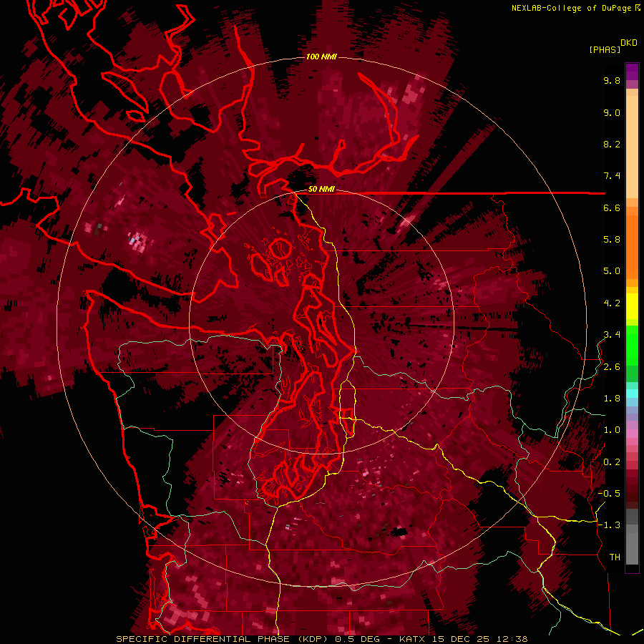Image resolution: width=644 pixels, height=644 pixels.
Task: Click the DKD legend unit label
Action: pos(629,43)
